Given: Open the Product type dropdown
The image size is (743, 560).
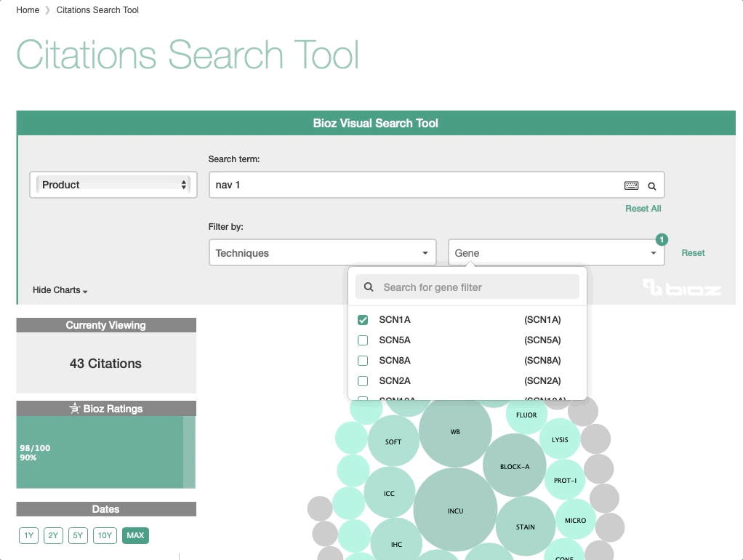Looking at the screenshot, I should (x=113, y=185).
